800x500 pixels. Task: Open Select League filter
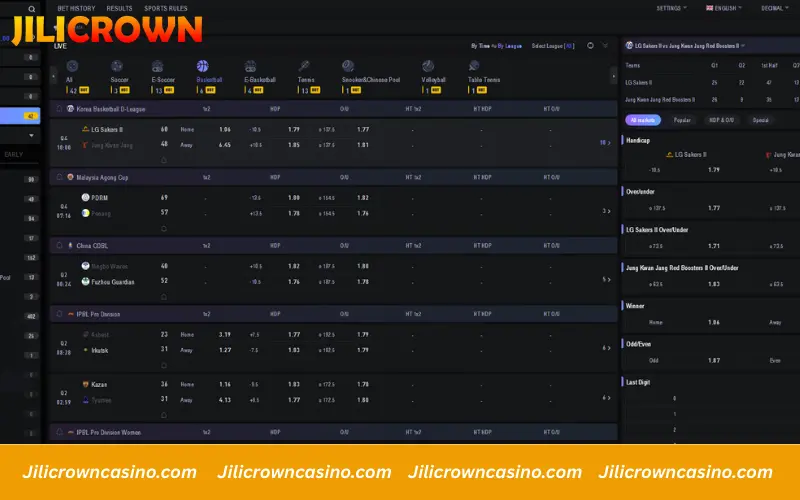pyautogui.click(x=553, y=46)
